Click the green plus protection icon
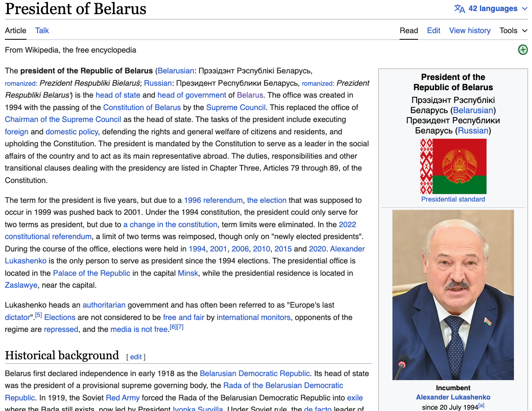Viewport: 532px width, 411px height. pyautogui.click(x=523, y=49)
